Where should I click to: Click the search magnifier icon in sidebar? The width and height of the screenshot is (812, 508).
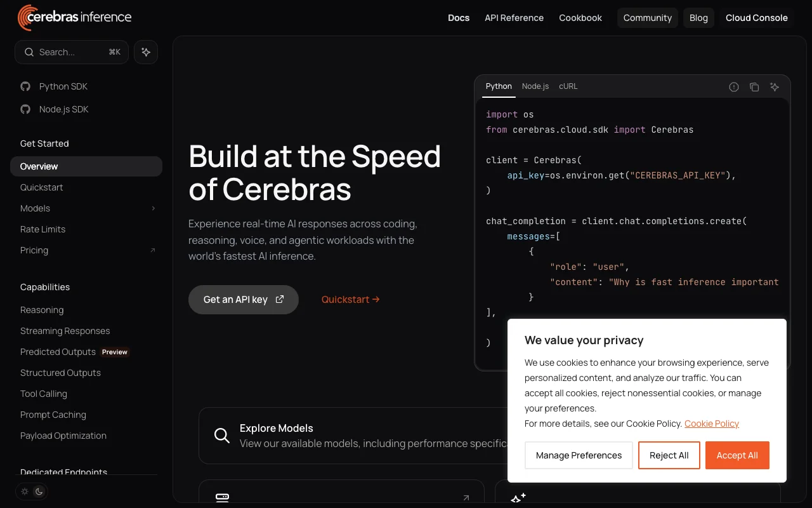pyautogui.click(x=29, y=52)
